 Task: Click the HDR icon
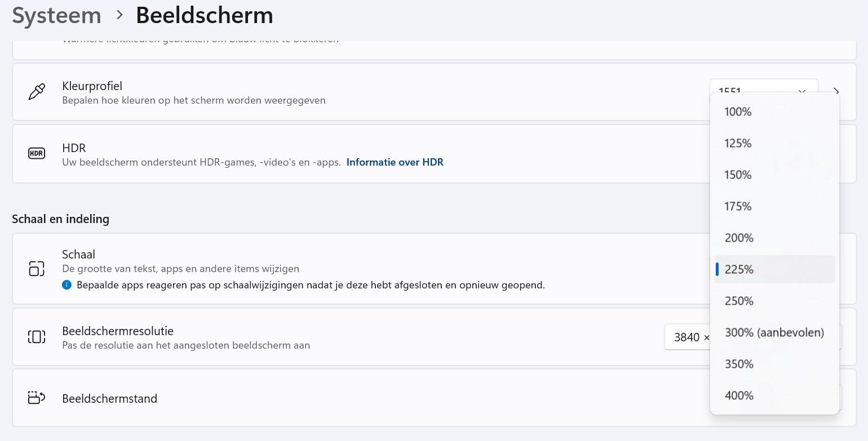36,153
